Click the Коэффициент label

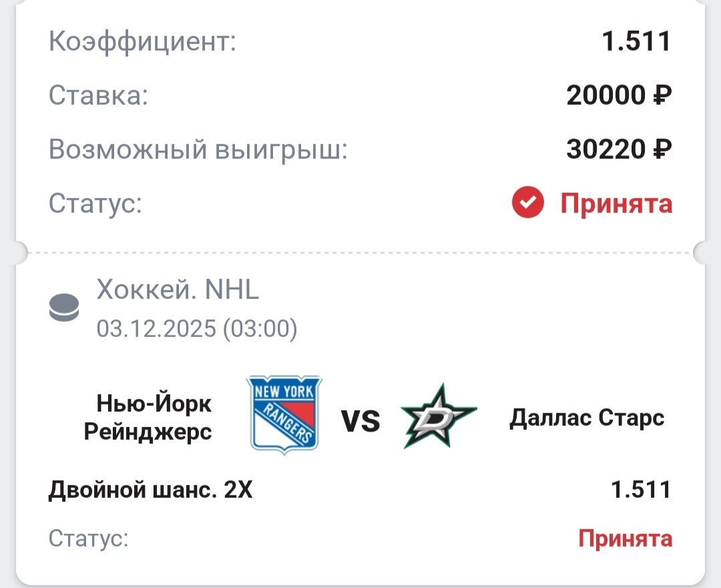143,42
